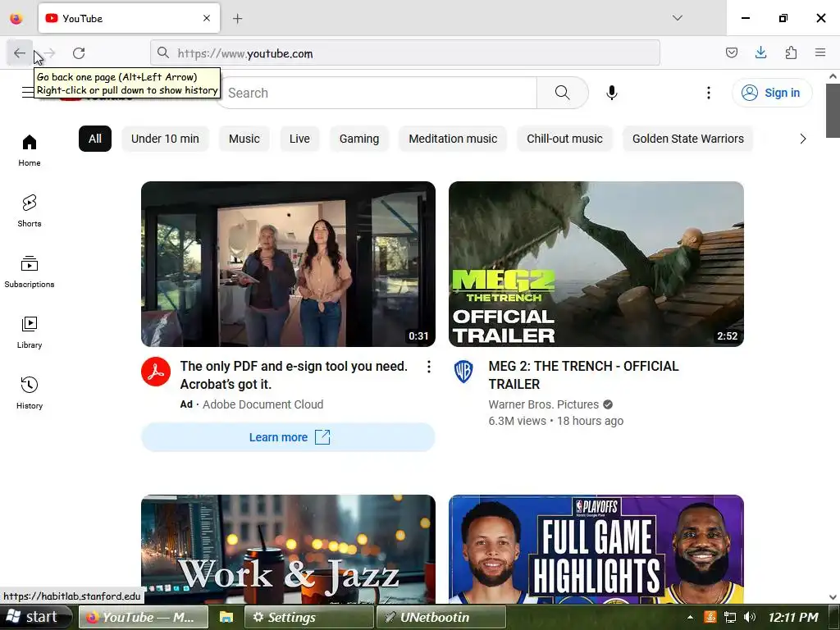Reload the current YouTube page
Viewport: 840px width, 630px height.
[x=79, y=53]
